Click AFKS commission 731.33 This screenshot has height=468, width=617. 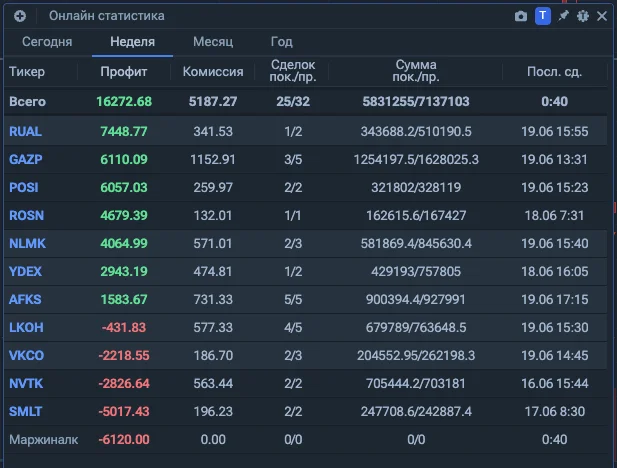point(213,300)
